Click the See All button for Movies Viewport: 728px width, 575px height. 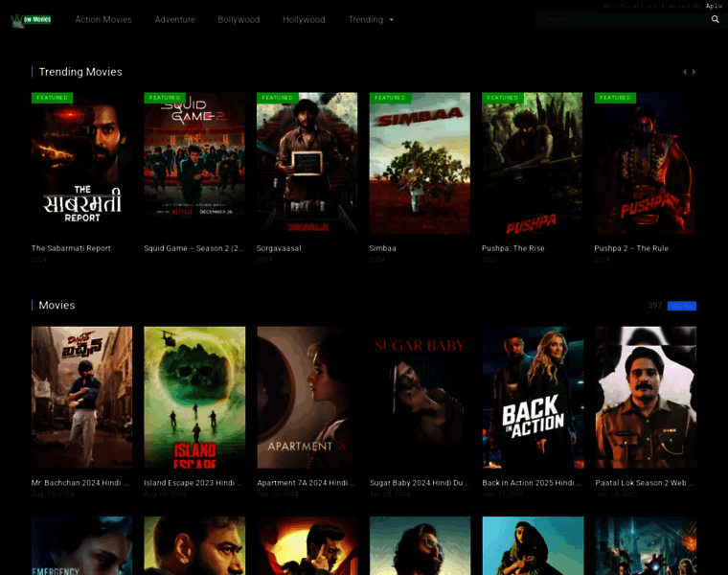682,306
